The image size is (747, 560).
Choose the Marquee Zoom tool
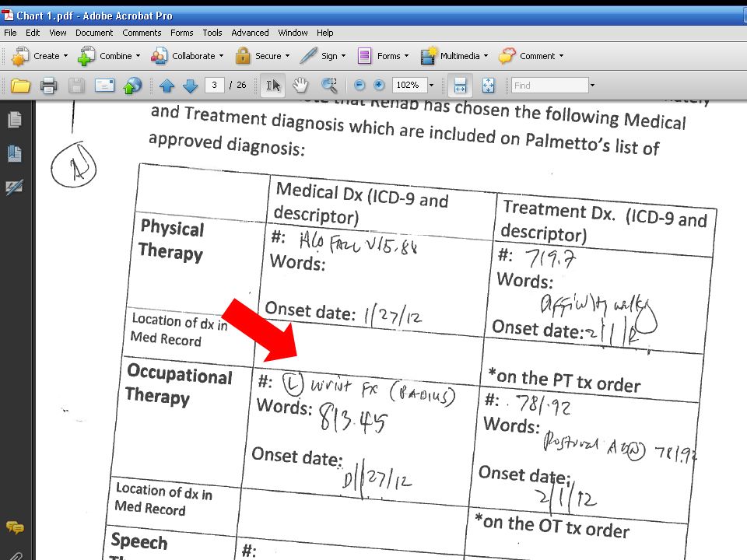point(329,86)
